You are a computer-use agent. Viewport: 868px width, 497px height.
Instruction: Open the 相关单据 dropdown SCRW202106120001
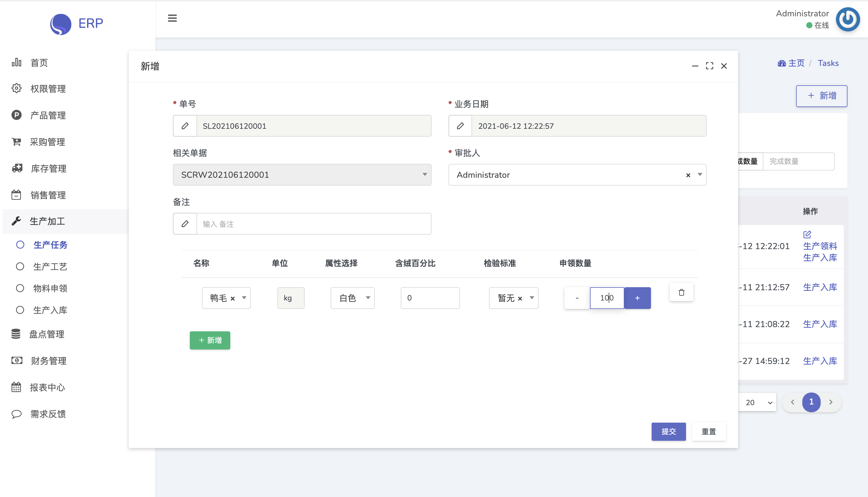point(302,175)
